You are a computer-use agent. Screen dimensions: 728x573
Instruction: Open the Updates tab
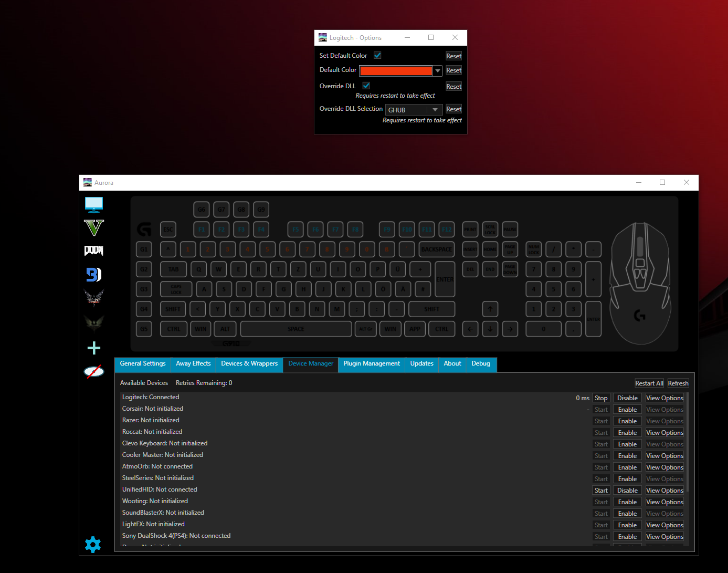[422, 364]
